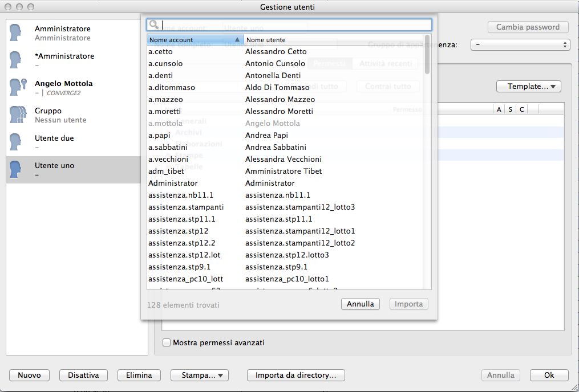Click Angelo Mottola's key avatar icon

(17, 88)
